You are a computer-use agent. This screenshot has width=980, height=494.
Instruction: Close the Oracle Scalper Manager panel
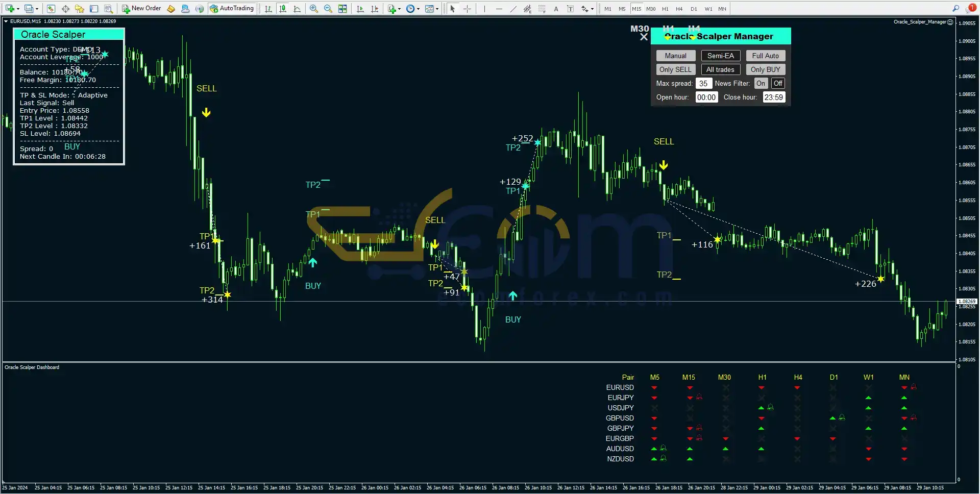pos(644,37)
